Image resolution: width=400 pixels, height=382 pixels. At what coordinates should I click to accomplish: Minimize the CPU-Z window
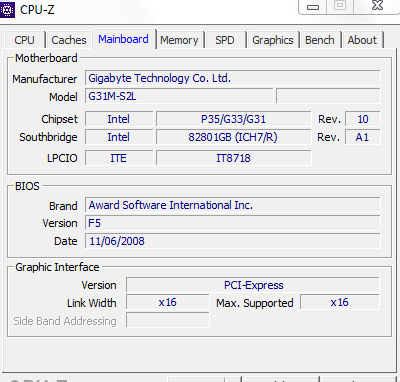coord(313,7)
